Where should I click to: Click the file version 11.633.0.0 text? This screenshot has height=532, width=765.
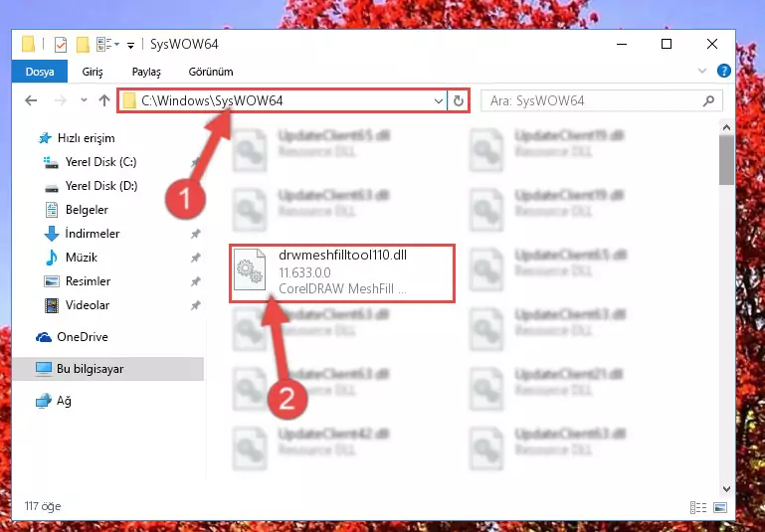click(304, 272)
